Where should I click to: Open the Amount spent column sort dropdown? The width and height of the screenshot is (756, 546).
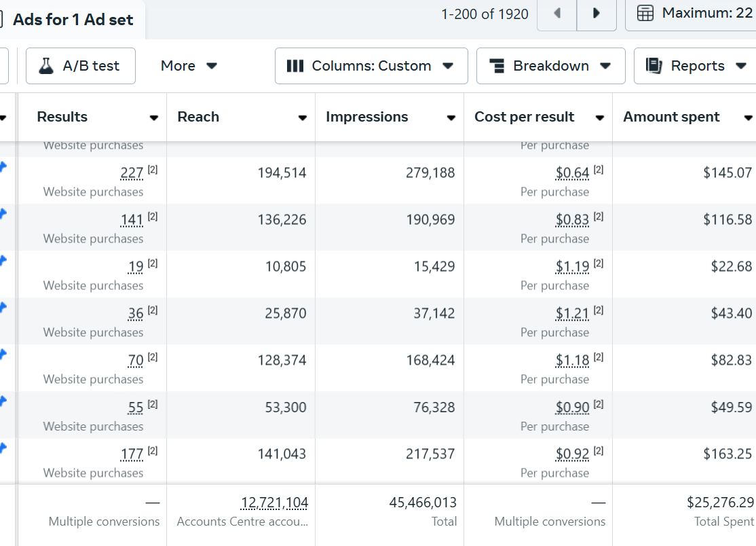tap(748, 117)
